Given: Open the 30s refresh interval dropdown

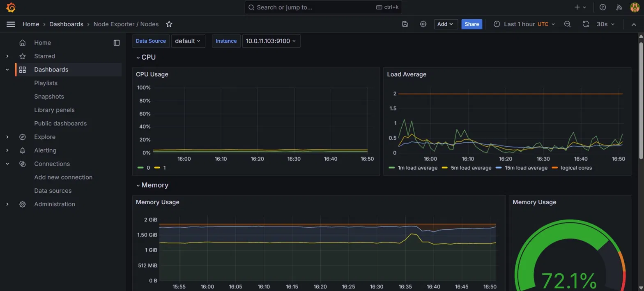Looking at the screenshot, I should coord(606,24).
